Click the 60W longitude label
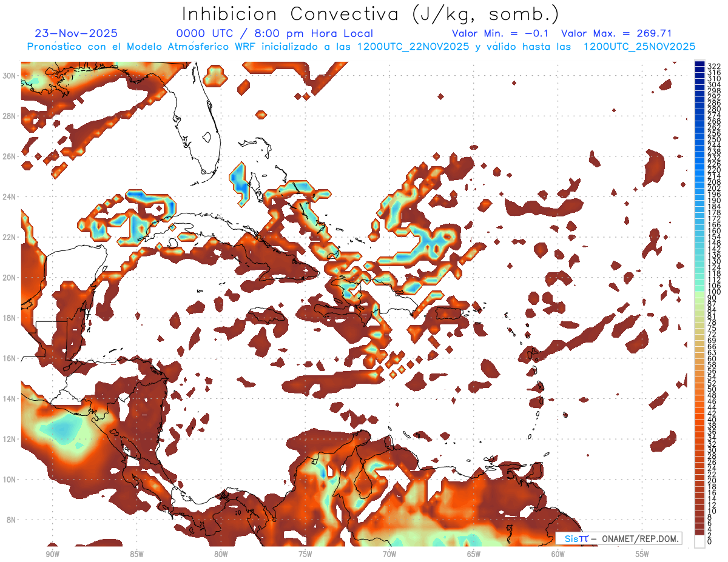This screenshot has width=728, height=562. click(x=558, y=554)
